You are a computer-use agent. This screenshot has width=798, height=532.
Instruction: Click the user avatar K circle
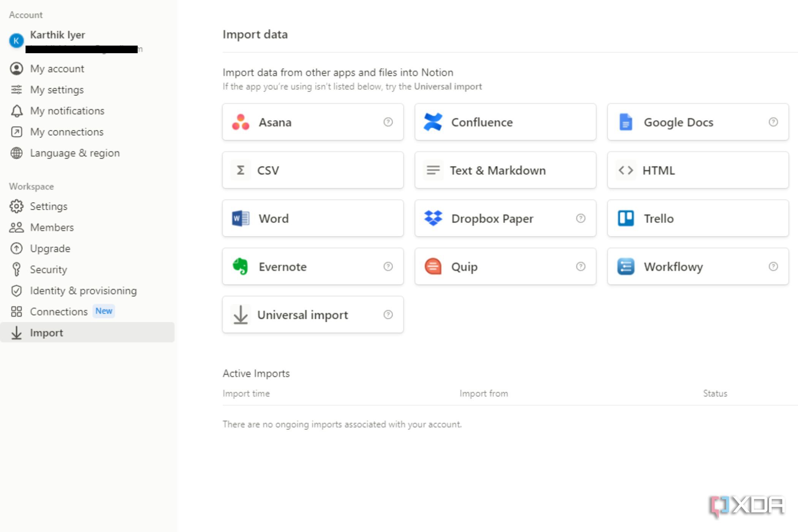(x=16, y=40)
